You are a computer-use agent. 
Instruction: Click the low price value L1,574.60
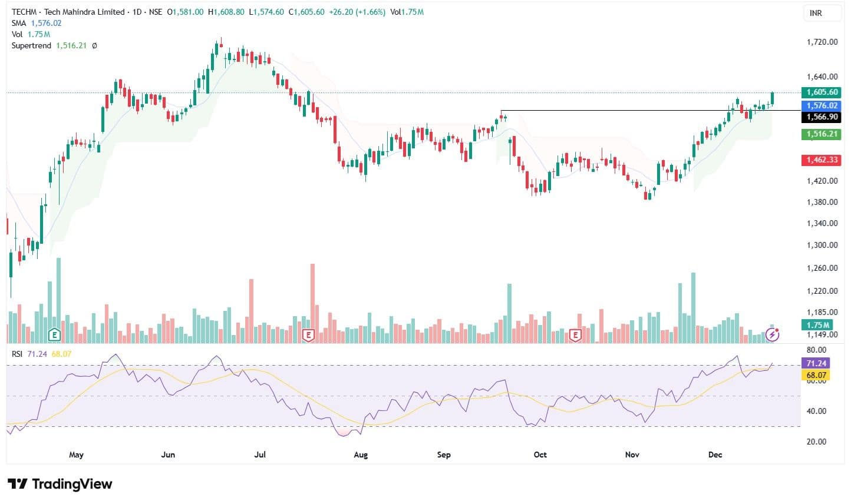266,12
